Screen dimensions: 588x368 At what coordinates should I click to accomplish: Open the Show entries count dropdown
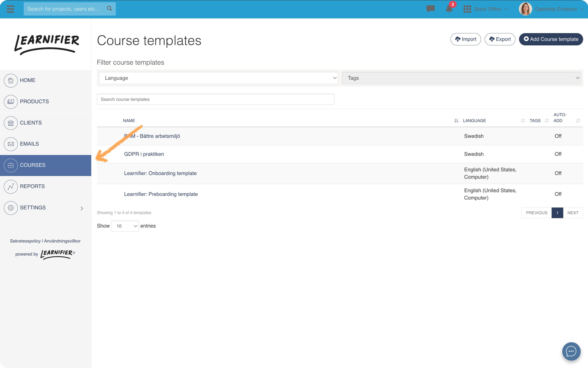pyautogui.click(x=125, y=226)
